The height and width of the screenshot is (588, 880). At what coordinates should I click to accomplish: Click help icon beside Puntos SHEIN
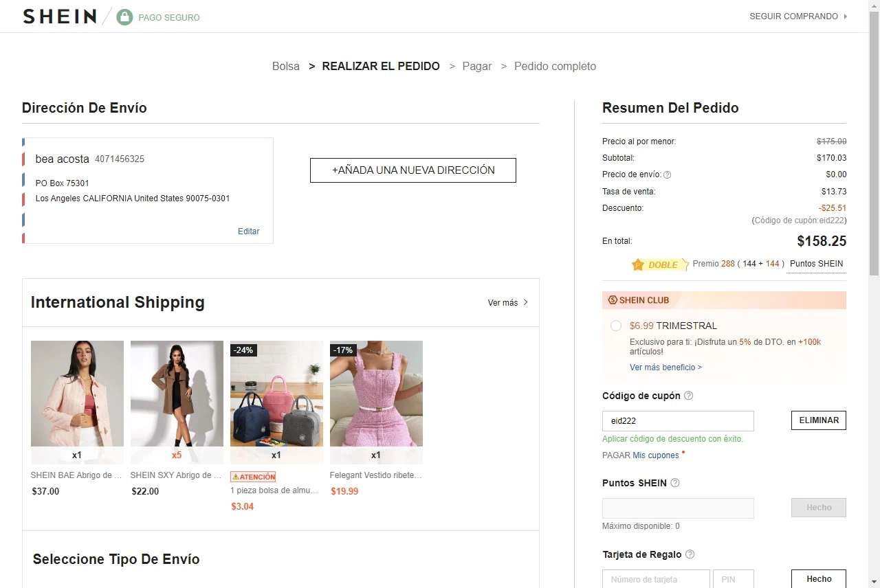click(675, 483)
